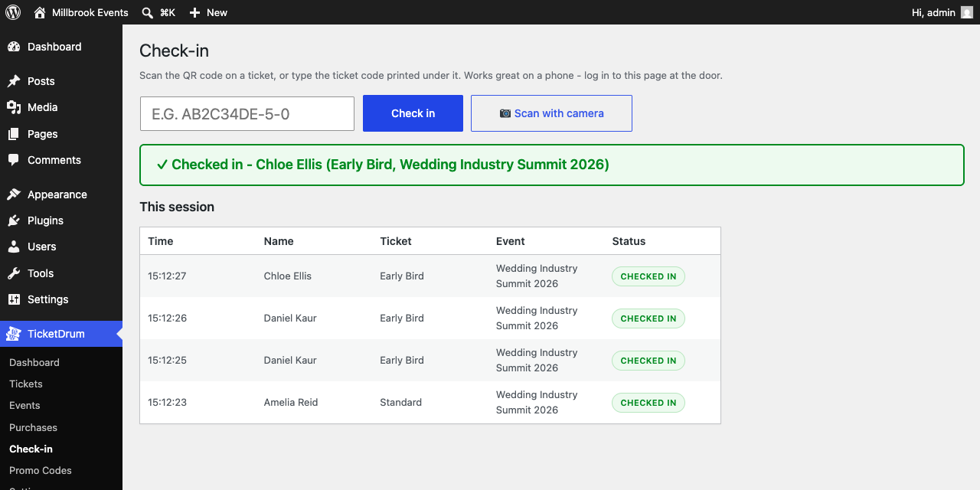980x490 pixels.
Task: Click the Standard ticket cell
Action: click(401, 403)
